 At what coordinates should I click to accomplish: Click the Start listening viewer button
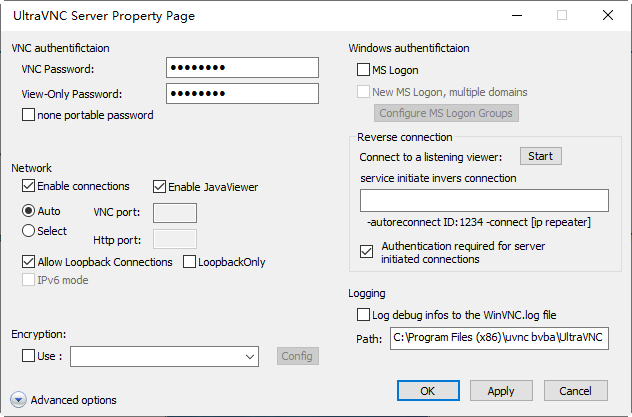pyautogui.click(x=540, y=156)
